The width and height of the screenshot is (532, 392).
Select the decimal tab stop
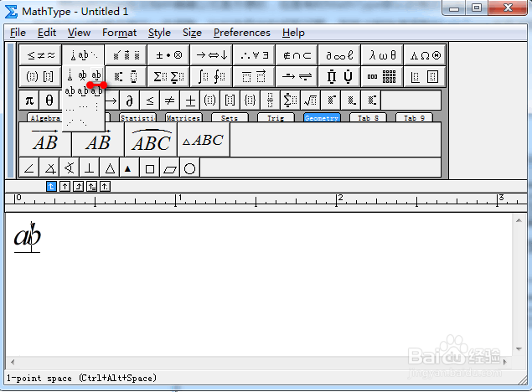[x=106, y=186]
